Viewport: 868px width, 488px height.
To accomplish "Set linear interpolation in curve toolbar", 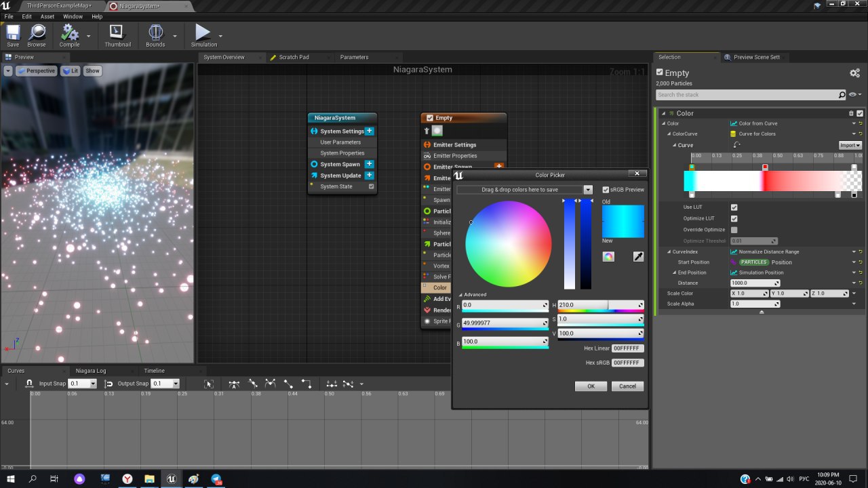I will [288, 384].
